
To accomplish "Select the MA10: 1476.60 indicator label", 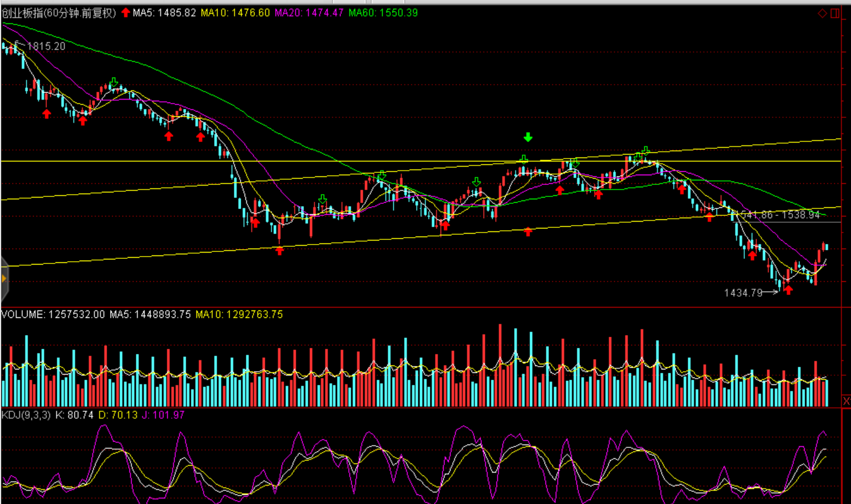I will (x=235, y=13).
